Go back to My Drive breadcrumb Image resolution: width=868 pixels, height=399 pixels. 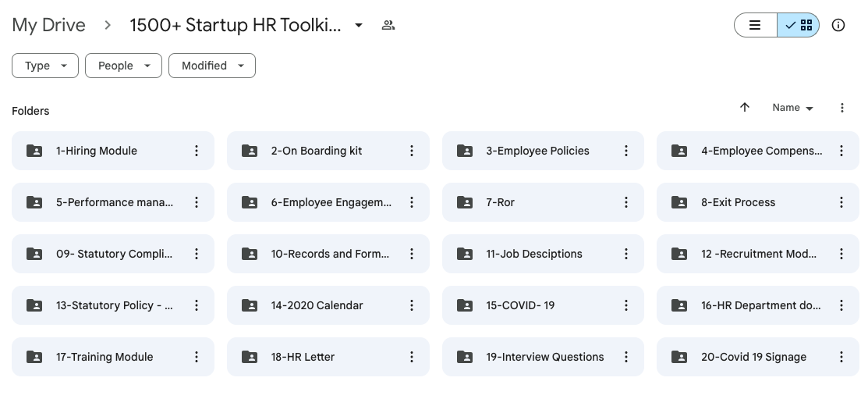click(x=48, y=25)
